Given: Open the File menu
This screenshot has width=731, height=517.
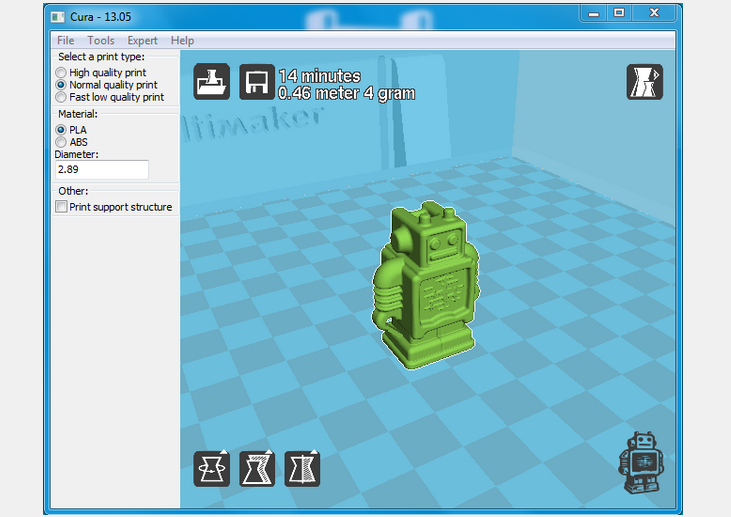Looking at the screenshot, I should click(x=65, y=40).
